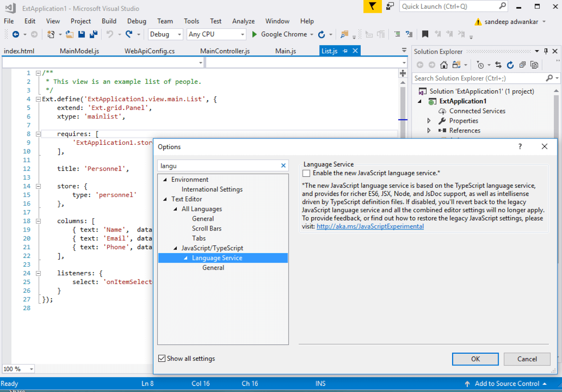Collapse the Environment node in Options tree
Image resolution: width=562 pixels, height=392 pixels.
click(165, 179)
